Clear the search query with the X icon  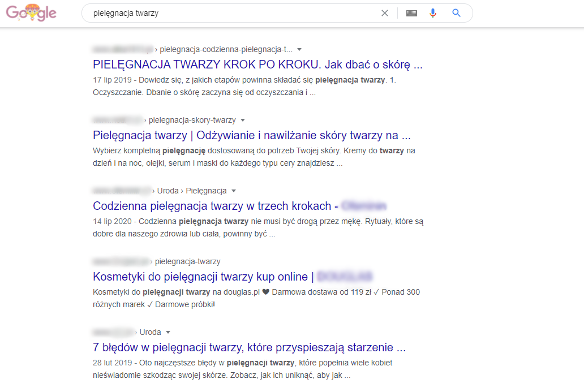[x=385, y=13]
